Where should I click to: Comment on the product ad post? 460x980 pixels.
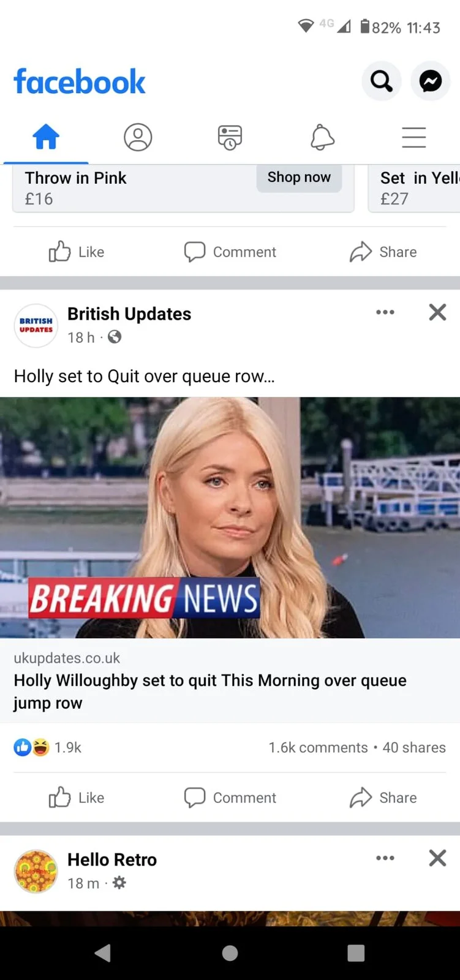point(230,252)
